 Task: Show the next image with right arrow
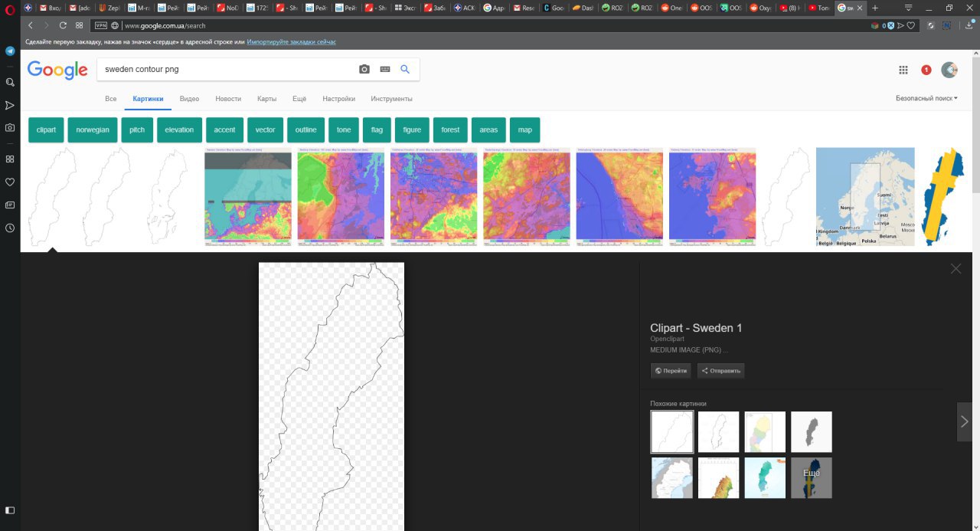pyautogui.click(x=965, y=421)
